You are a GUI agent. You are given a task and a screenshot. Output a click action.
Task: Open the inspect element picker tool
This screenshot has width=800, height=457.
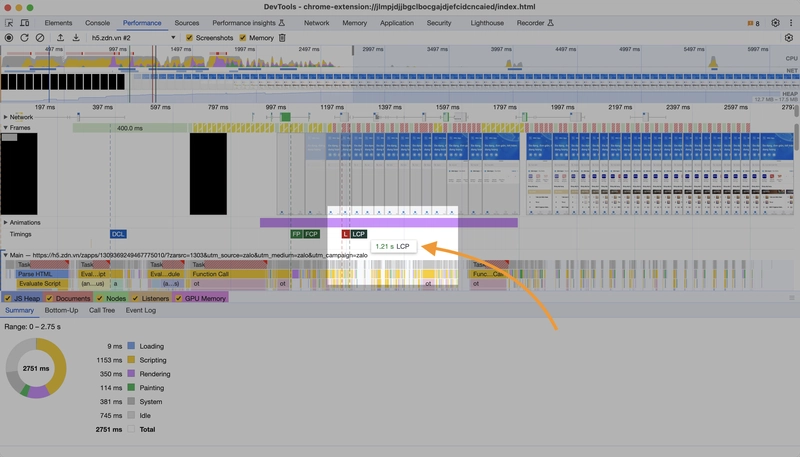pos(9,23)
